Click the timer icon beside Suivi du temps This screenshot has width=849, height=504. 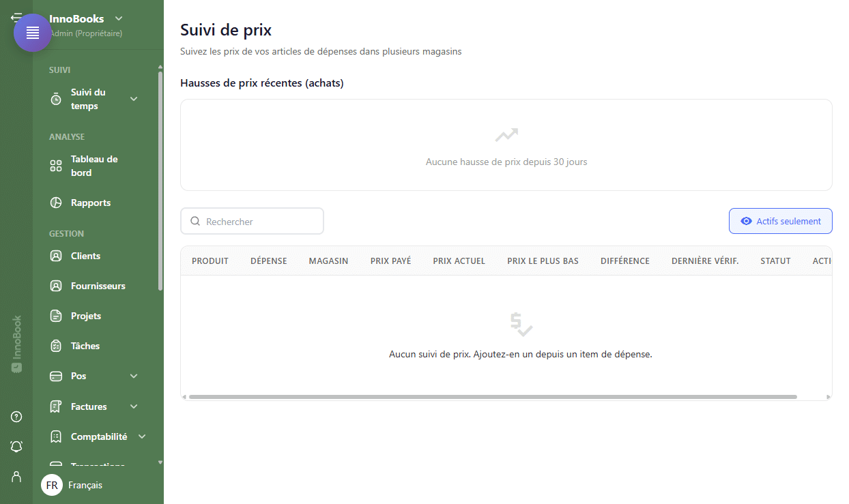point(56,100)
